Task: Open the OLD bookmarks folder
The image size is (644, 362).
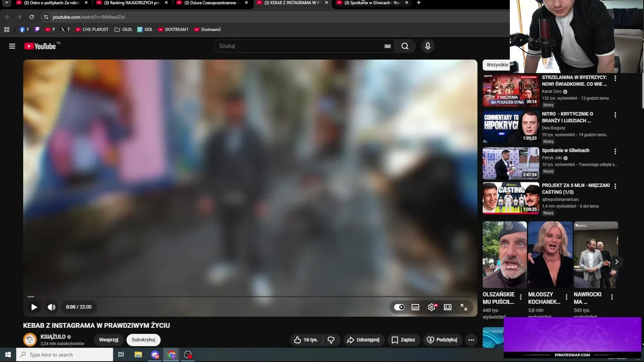Action: click(123, 30)
